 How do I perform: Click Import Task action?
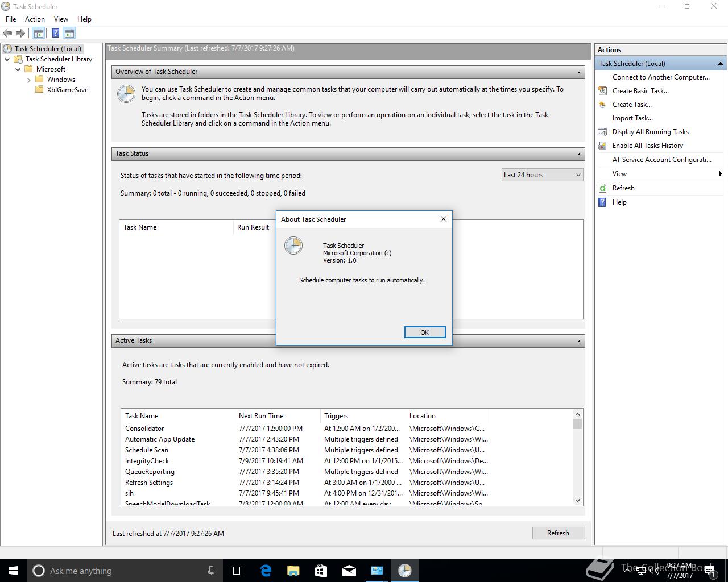pos(632,118)
